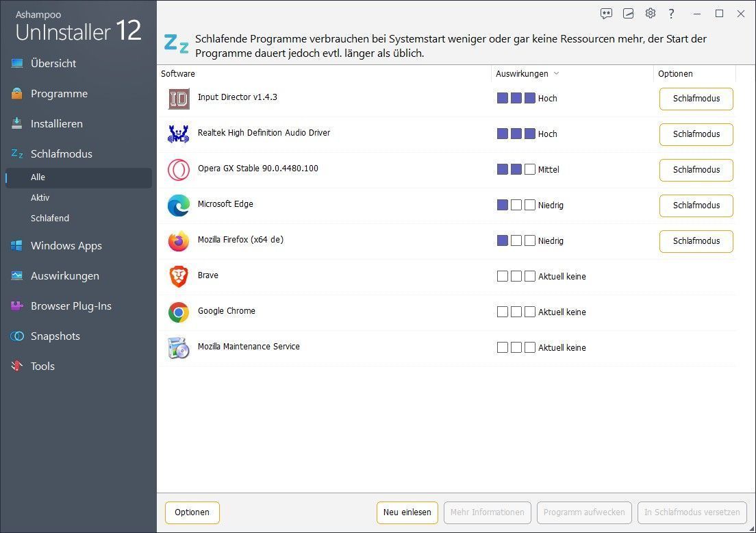Click the Optionen button at bottom left

192,512
